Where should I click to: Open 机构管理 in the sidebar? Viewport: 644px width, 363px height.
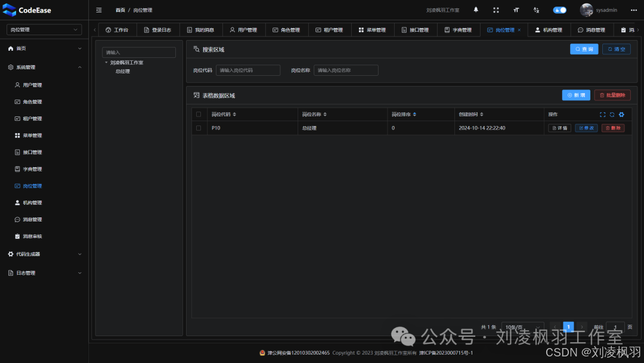[x=44, y=203]
